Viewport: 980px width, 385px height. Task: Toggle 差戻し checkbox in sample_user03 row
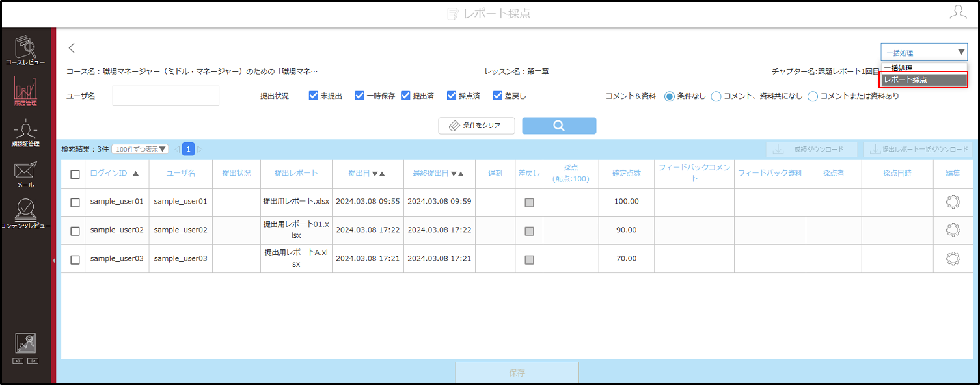click(x=529, y=259)
